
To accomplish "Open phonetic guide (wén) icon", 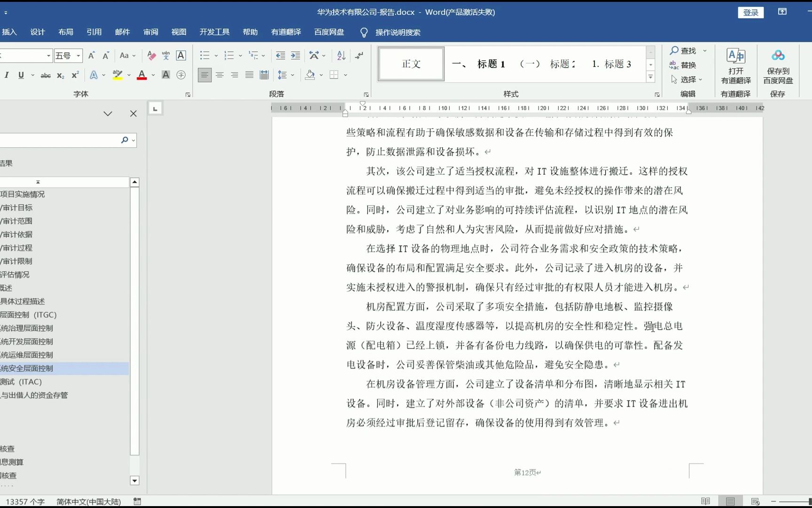I will [x=166, y=56].
